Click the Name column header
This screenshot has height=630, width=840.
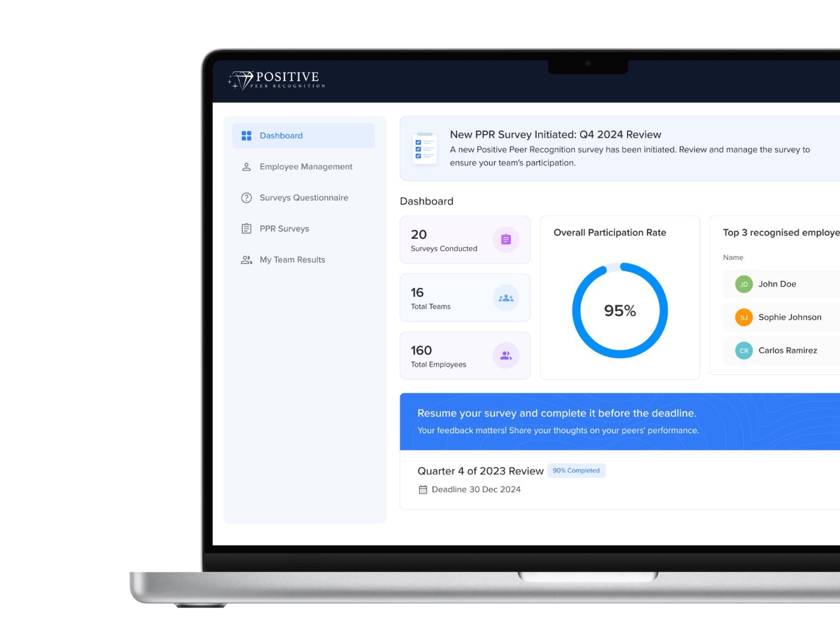tap(733, 257)
